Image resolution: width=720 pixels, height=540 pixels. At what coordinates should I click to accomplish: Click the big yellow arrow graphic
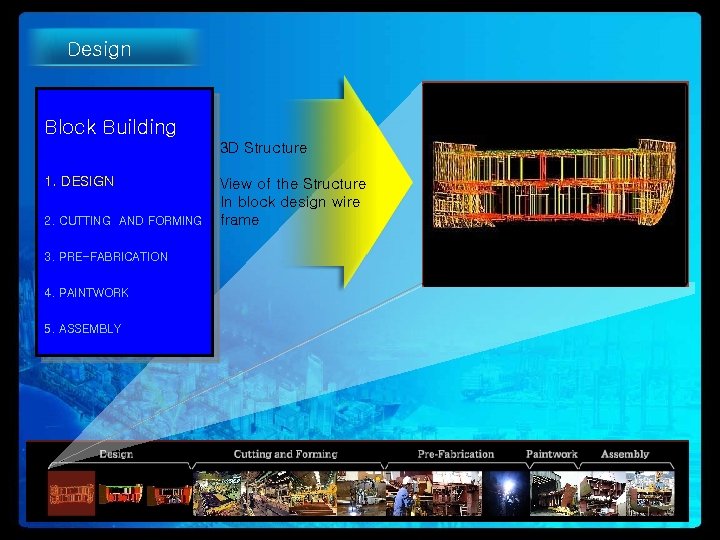(x=351, y=182)
